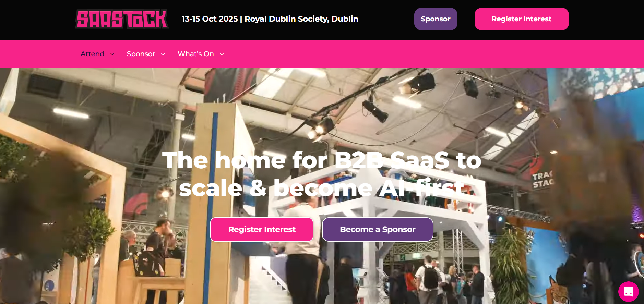Click the 13-15 Oct 2025 date text
Viewport: 644px width, 304px height.
click(210, 19)
